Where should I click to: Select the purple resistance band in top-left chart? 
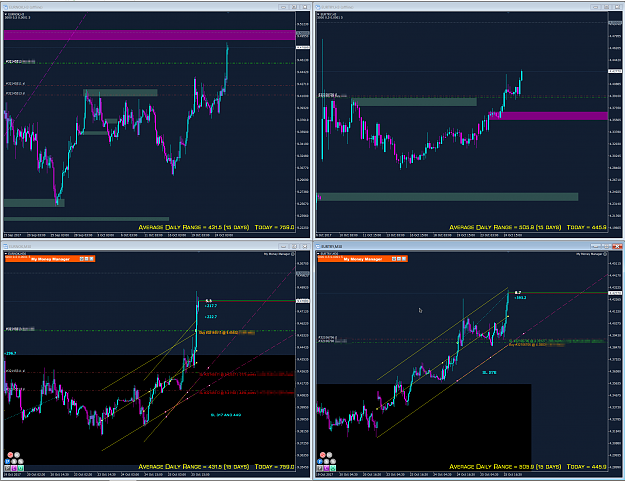tap(149, 35)
